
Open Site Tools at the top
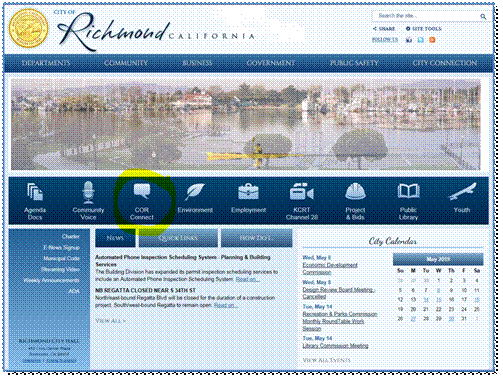[x=423, y=29]
